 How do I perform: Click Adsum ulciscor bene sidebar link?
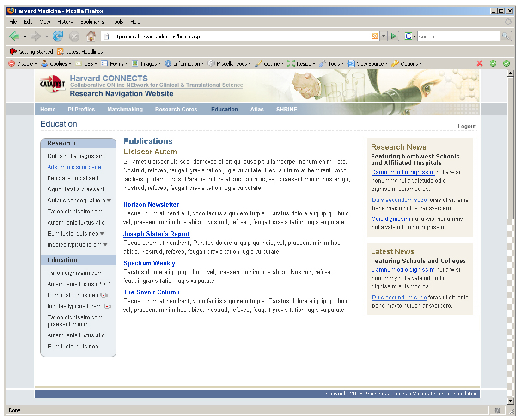(74, 167)
